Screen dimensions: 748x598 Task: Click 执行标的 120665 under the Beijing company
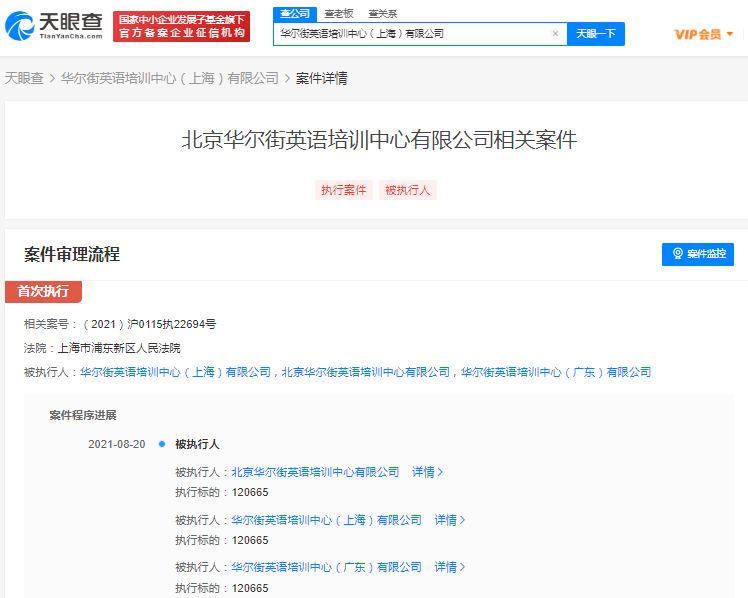coord(222,492)
